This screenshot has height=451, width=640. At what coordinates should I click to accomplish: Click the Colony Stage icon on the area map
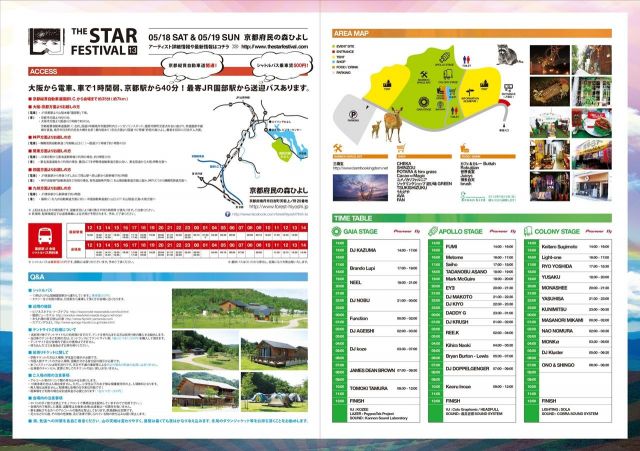pyautogui.click(x=448, y=74)
